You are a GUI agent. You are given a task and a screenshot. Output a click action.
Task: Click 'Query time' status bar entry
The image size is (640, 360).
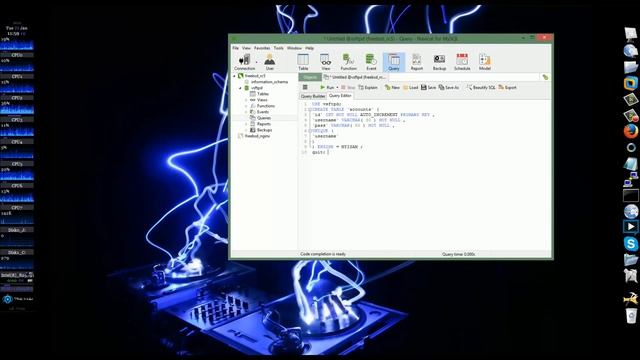click(458, 254)
